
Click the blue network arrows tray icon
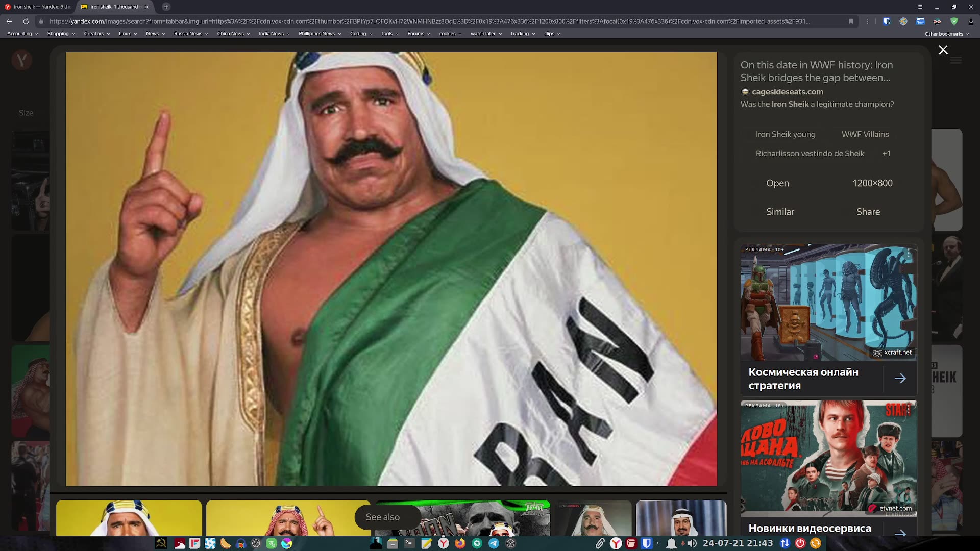[x=785, y=543]
